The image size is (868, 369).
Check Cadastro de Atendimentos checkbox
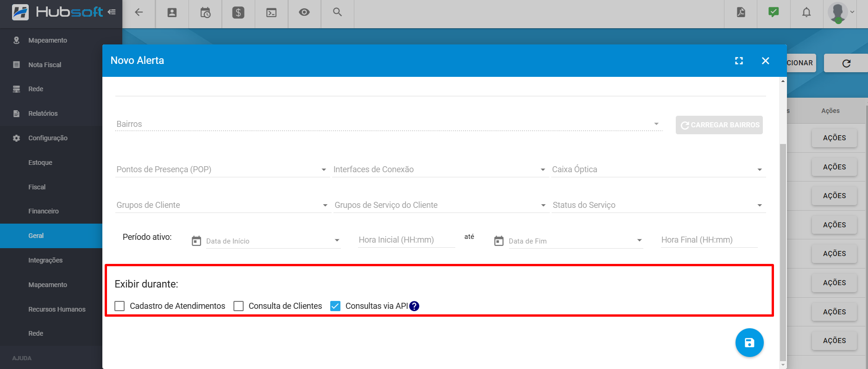[120, 306]
